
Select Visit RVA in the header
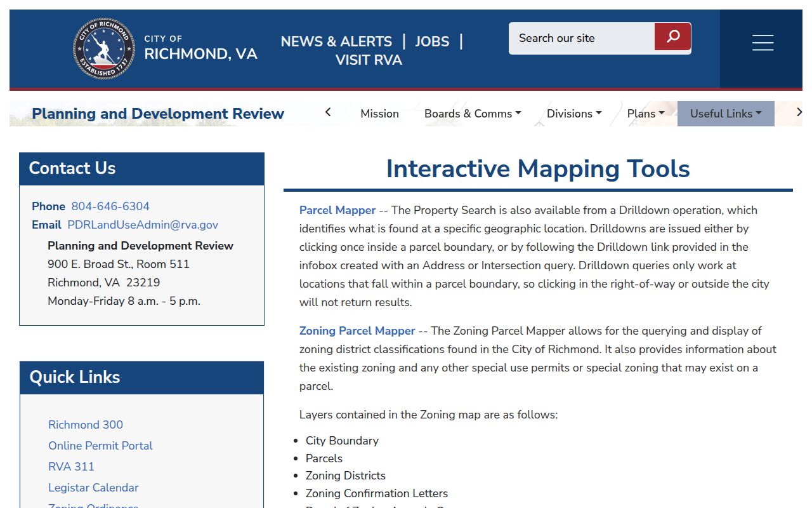pyautogui.click(x=369, y=60)
